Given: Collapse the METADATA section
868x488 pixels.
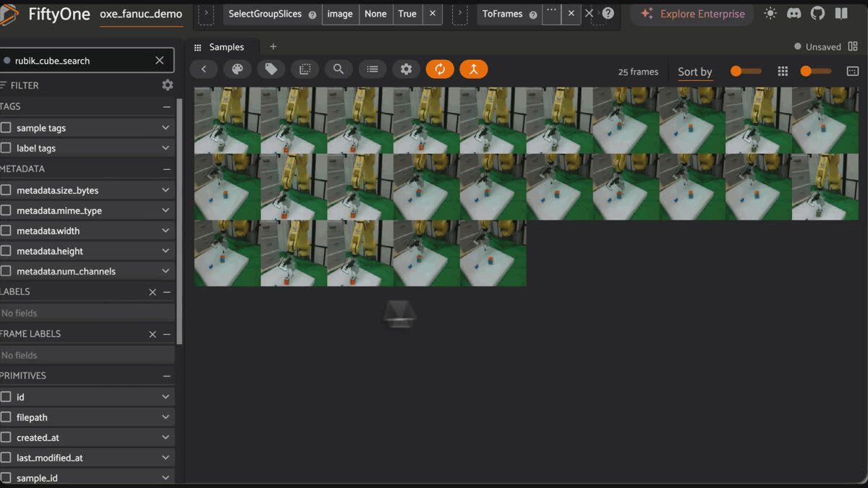Looking at the screenshot, I should coord(167,169).
